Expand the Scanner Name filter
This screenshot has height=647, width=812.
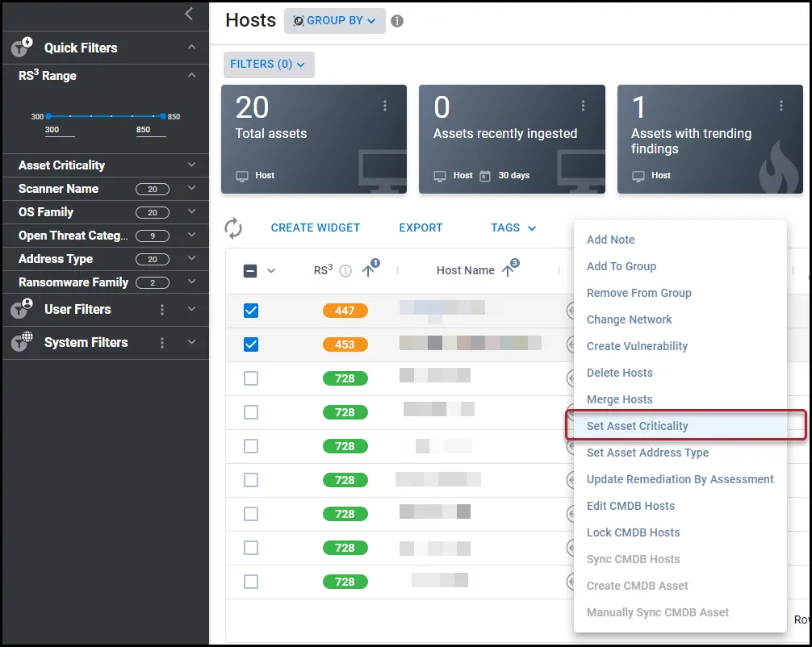[191, 189]
